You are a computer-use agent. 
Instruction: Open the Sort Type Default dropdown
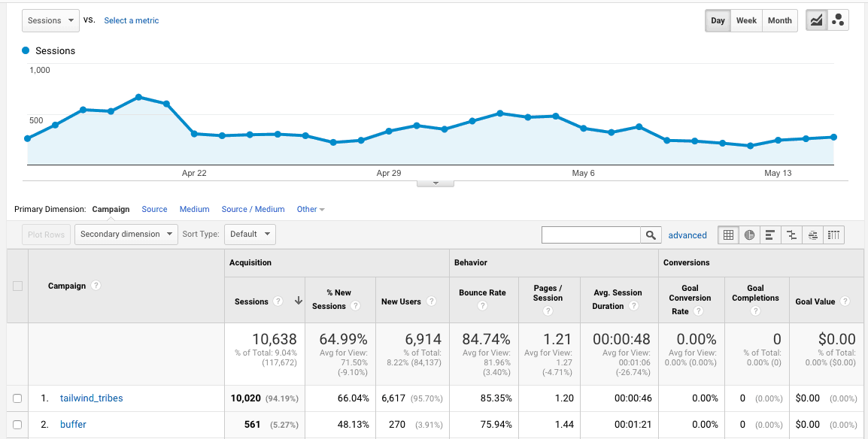tap(250, 234)
